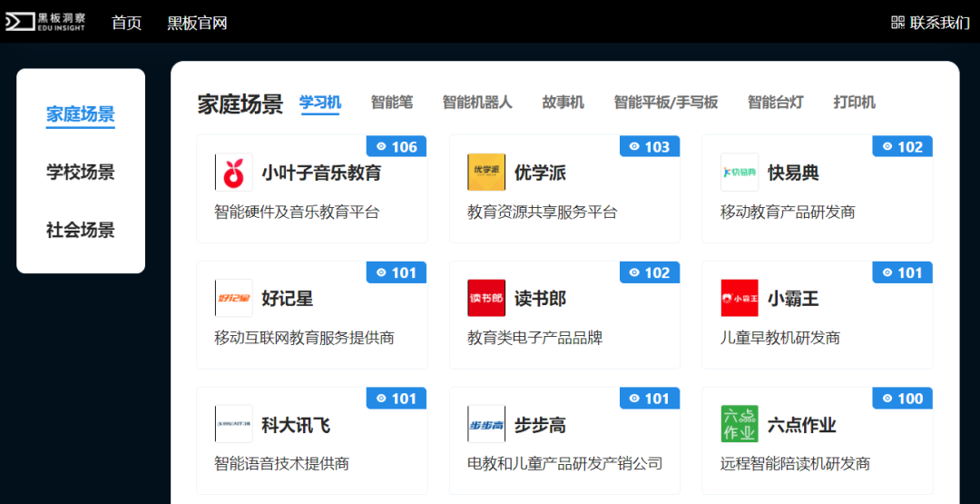Click the 100 views badge on 六点作业

(903, 399)
